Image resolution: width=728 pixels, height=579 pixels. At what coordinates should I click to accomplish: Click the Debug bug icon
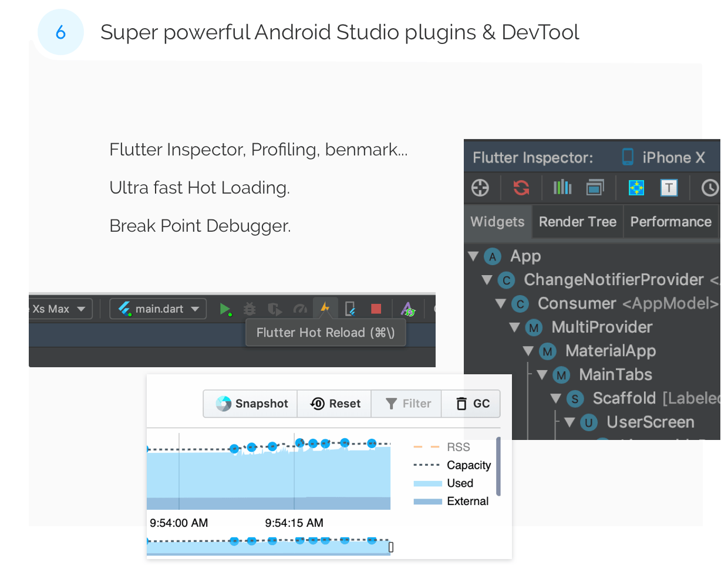click(250, 309)
